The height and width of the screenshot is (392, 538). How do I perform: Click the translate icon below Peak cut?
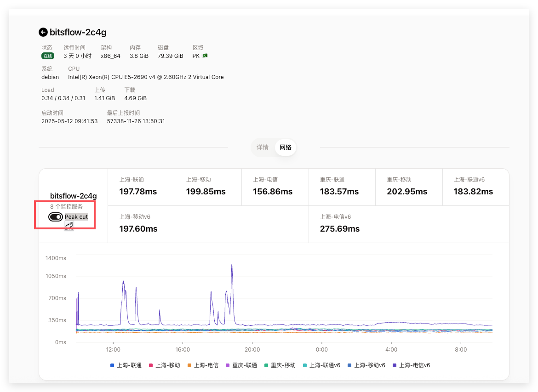tap(69, 225)
